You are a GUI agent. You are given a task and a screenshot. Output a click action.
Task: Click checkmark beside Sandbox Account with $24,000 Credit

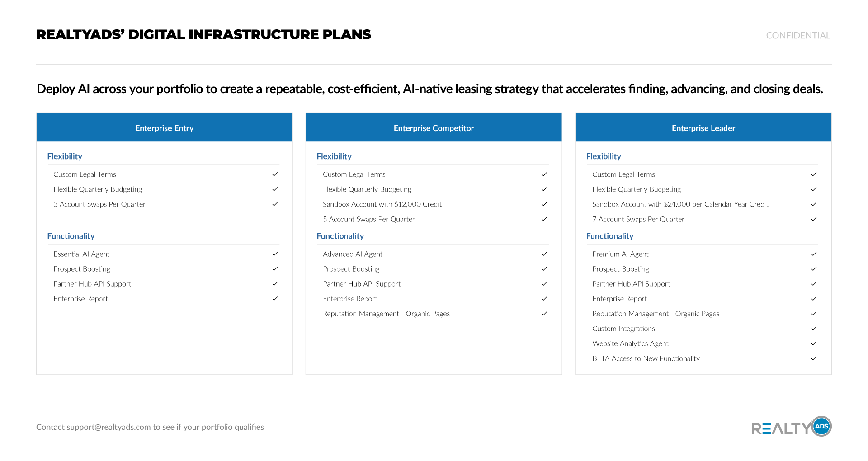pos(814,204)
